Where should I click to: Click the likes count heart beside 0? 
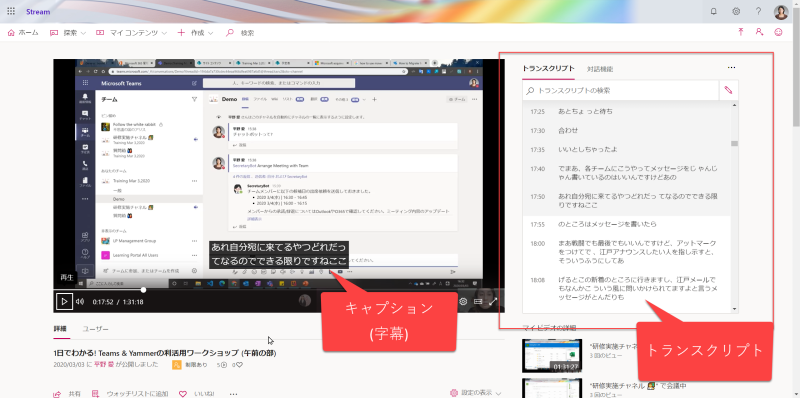[x=239, y=365]
